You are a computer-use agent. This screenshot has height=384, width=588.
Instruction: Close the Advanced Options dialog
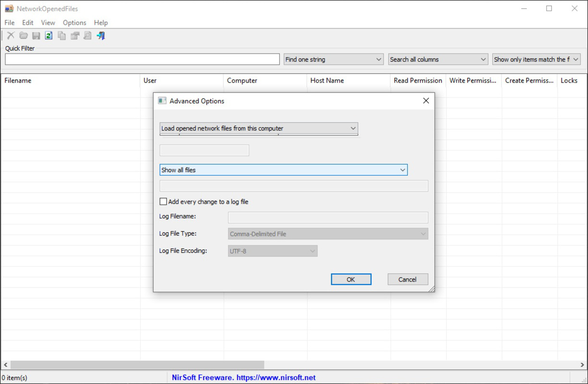tap(426, 101)
